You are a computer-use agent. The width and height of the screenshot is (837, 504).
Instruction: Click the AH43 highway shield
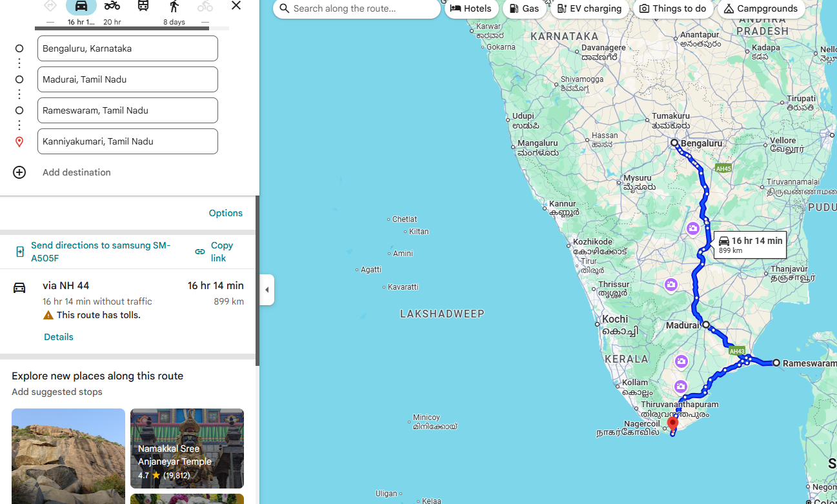coord(737,352)
